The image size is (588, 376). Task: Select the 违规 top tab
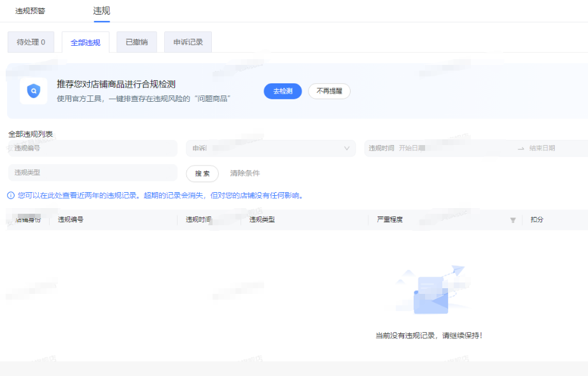102,11
